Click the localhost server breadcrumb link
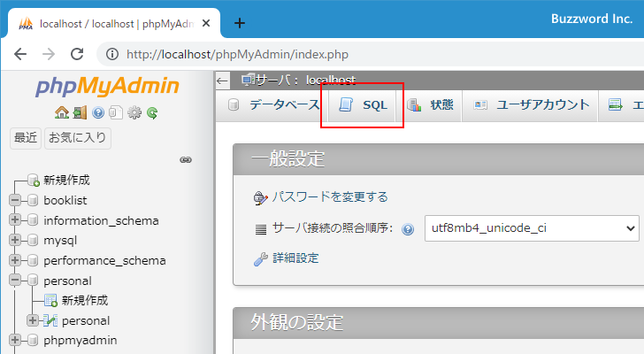This screenshot has height=354, width=644. pos(331,80)
